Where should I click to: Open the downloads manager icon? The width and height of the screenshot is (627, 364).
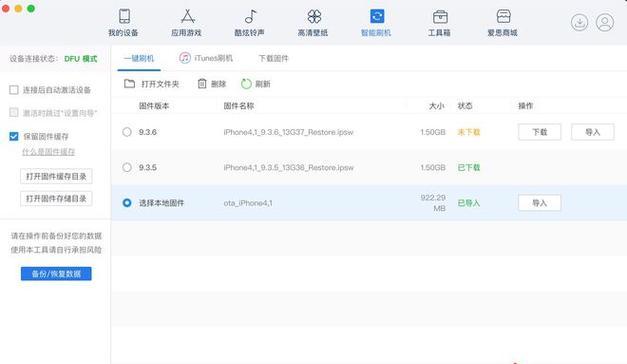click(579, 22)
